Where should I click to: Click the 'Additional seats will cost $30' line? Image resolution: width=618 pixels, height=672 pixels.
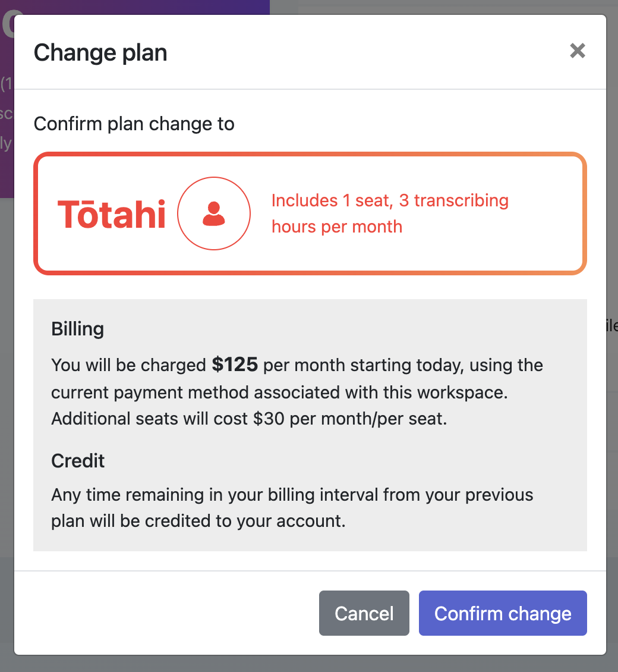[x=249, y=419]
